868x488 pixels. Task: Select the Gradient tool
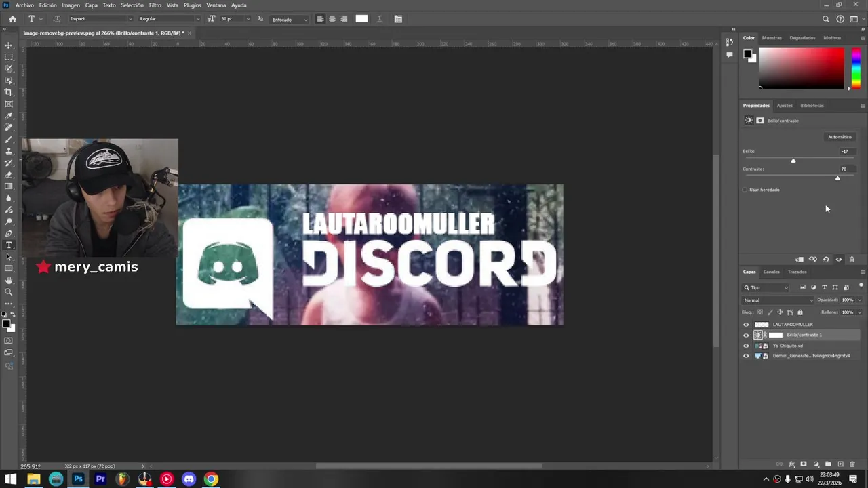point(9,186)
